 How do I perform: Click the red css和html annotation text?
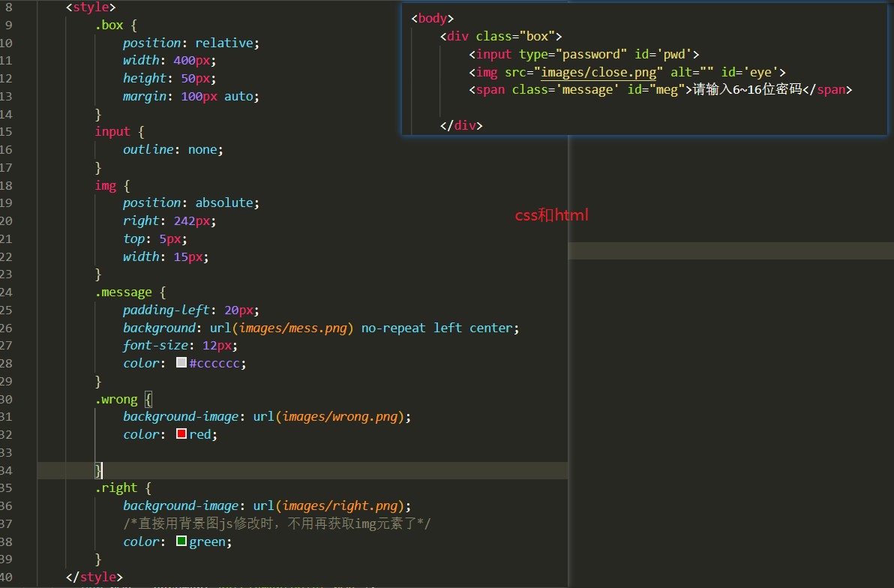[551, 215]
